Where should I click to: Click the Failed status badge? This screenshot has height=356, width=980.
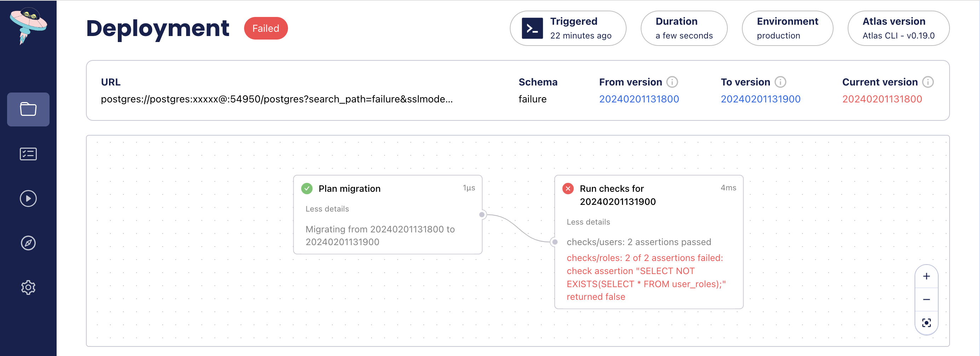pyautogui.click(x=266, y=28)
